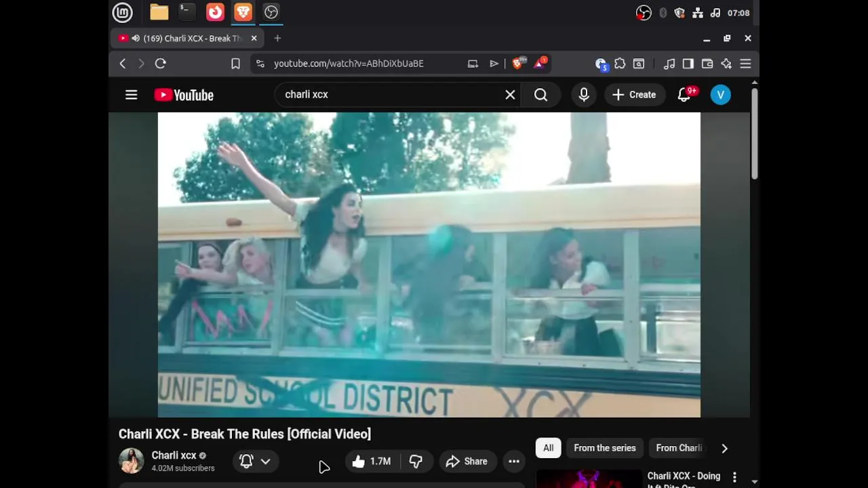Image resolution: width=868 pixels, height=488 pixels.
Task: View site settings icon in address bar
Action: pyautogui.click(x=260, y=64)
